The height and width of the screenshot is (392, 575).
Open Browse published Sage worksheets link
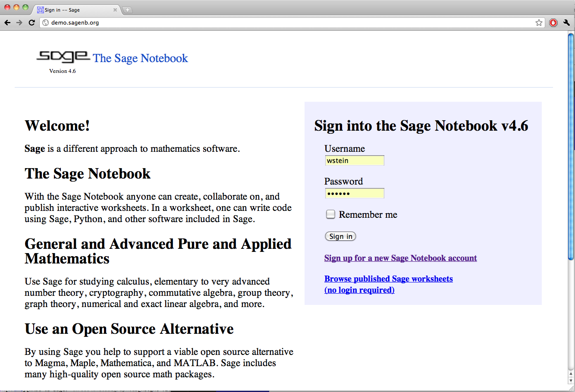click(x=389, y=284)
